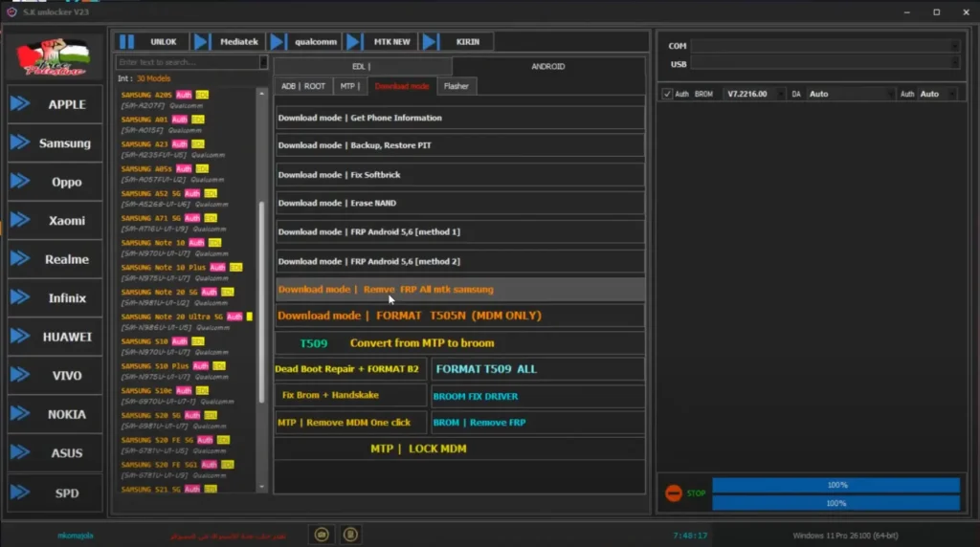Viewport: 980px width, 547px height.
Task: Click the arrow icon next to Samsung
Action: [20, 142]
